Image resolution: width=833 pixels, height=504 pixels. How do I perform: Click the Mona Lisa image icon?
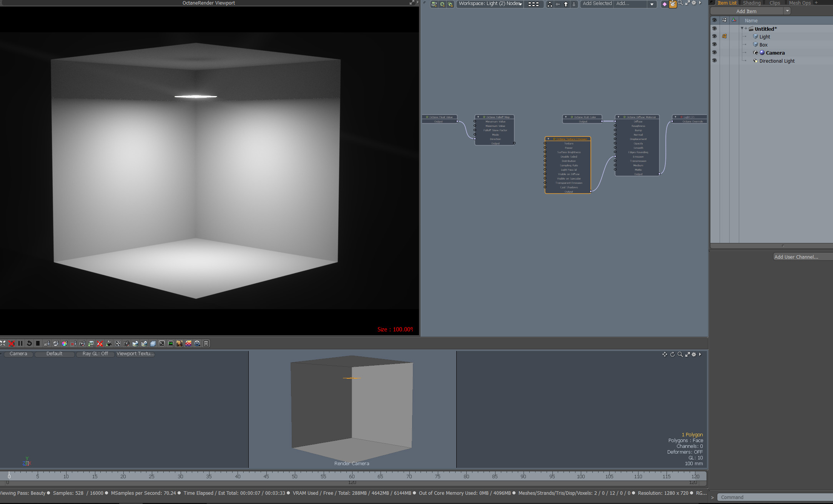tap(180, 343)
